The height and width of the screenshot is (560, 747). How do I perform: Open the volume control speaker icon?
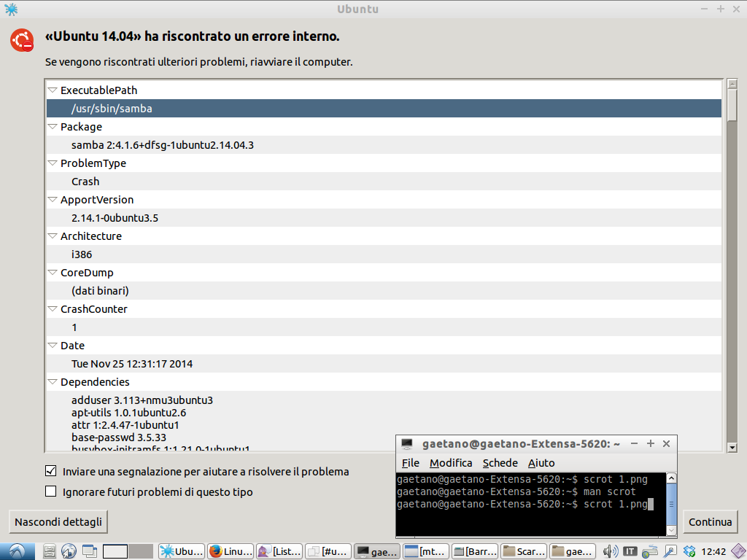click(x=611, y=551)
